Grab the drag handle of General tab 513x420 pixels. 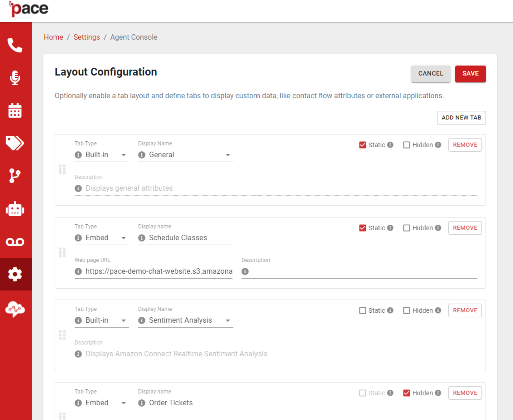pos(62,169)
